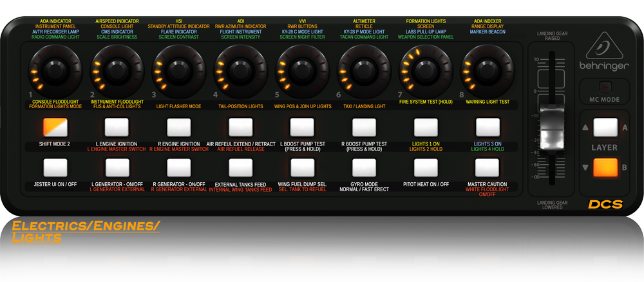
Task: Click rotary knob 2 above Instrument Floodlight
Action: [117, 71]
